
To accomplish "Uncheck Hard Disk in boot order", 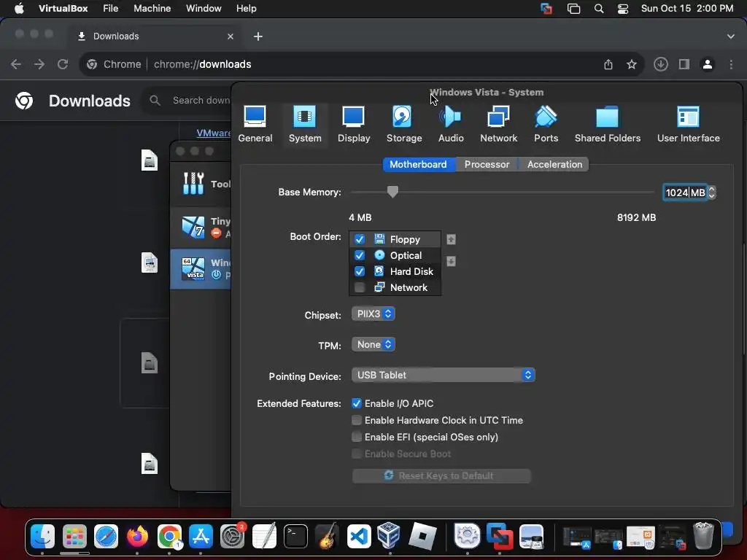I will (359, 271).
